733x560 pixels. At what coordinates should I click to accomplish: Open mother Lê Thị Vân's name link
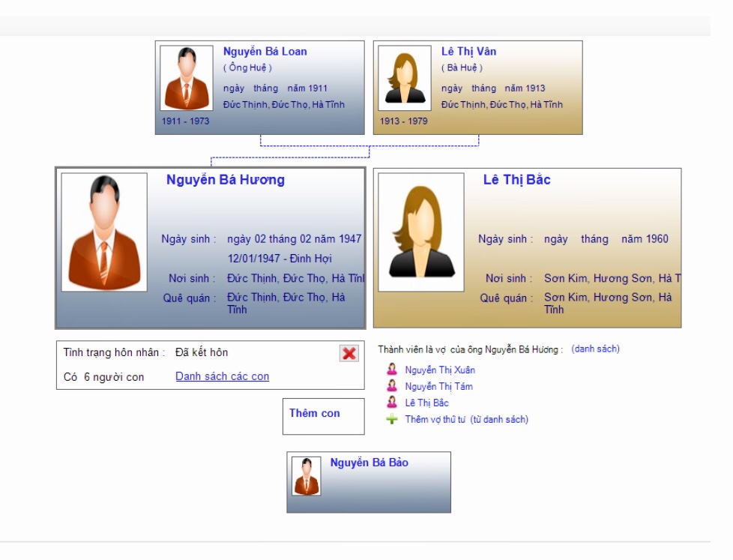pos(469,52)
